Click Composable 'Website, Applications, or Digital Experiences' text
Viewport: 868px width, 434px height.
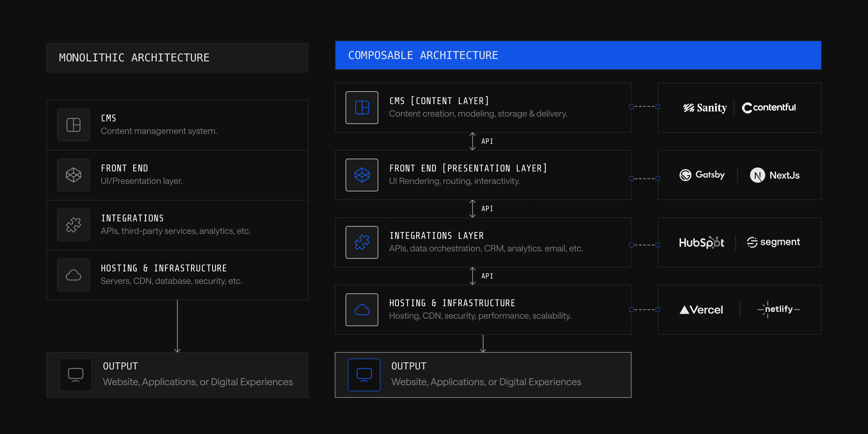(x=486, y=382)
